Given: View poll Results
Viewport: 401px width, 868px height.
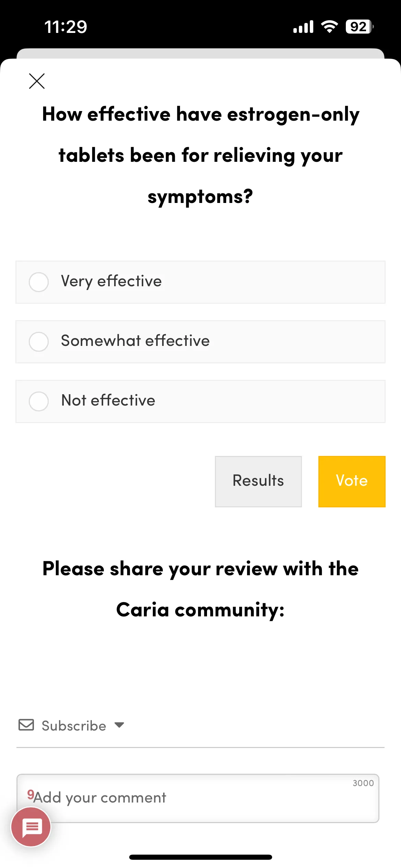Looking at the screenshot, I should tap(258, 482).
